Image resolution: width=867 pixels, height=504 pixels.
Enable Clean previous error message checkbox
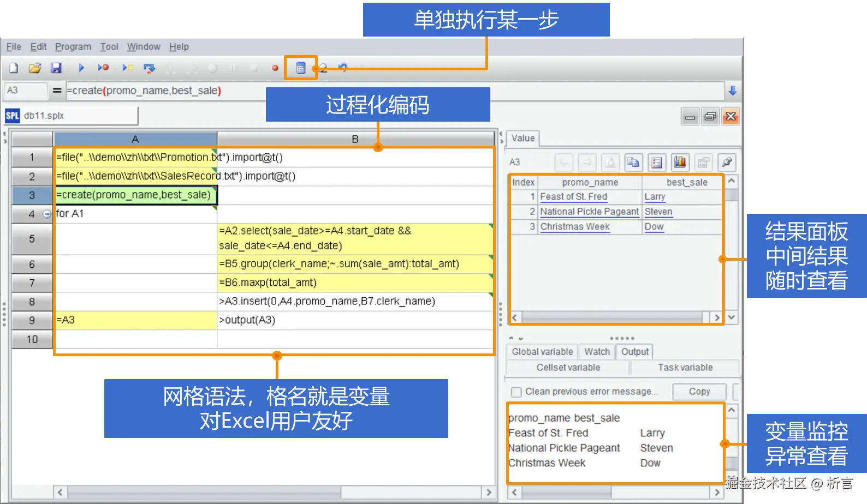click(x=516, y=392)
